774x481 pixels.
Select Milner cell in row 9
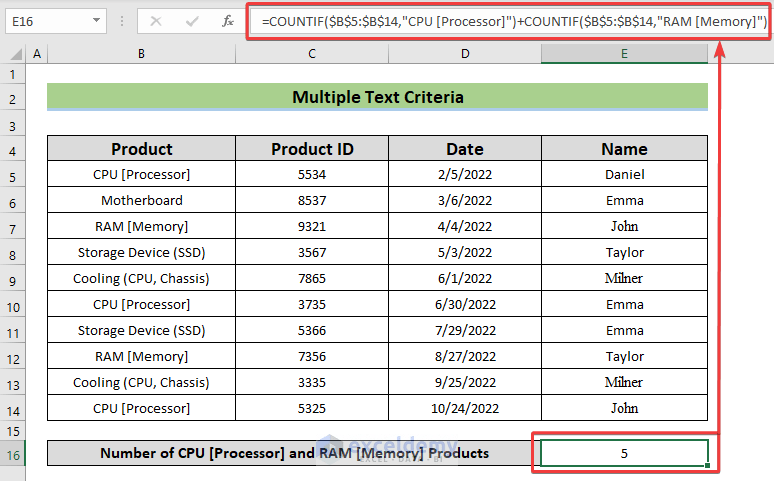click(624, 278)
